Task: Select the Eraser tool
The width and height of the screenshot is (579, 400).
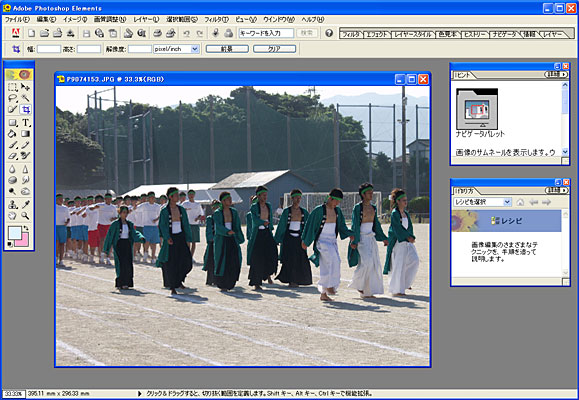Action: pyautogui.click(x=13, y=156)
